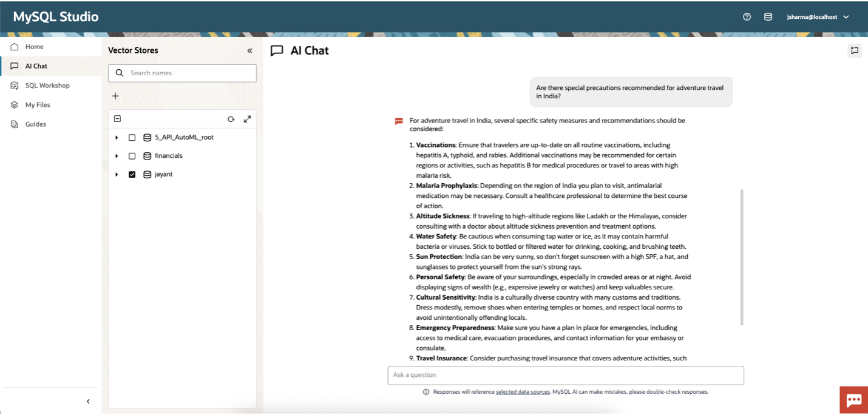Click the Emergency Preparedness heading

(456, 328)
